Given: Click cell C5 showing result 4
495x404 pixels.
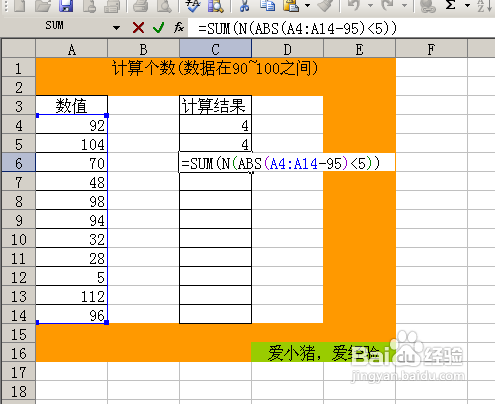Looking at the screenshot, I should [x=215, y=144].
